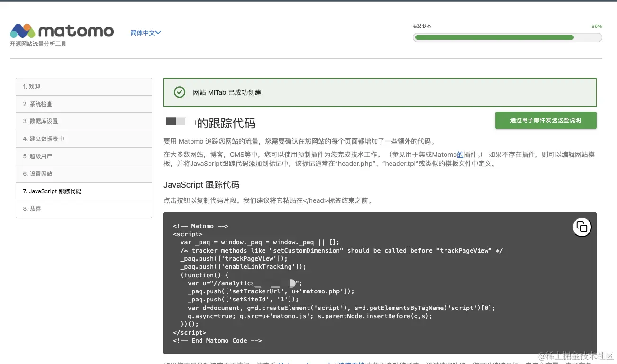Click the '_paq.push(['trackPageView']);' code line

(234, 258)
